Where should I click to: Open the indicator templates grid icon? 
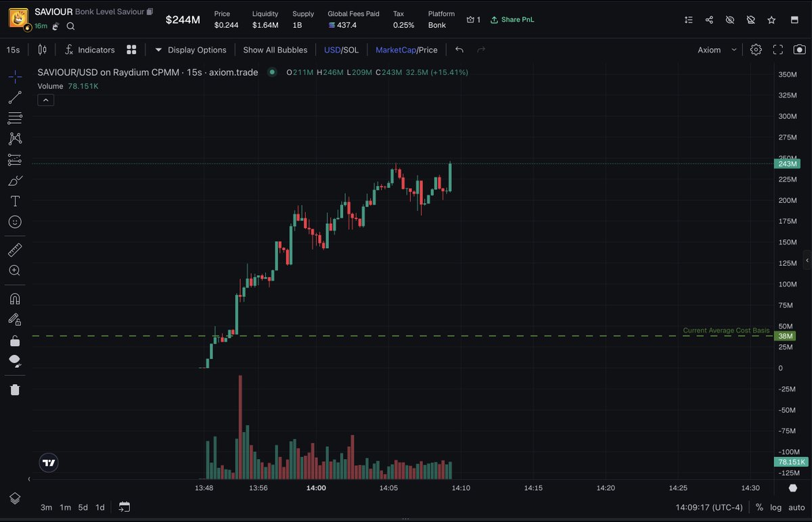131,50
